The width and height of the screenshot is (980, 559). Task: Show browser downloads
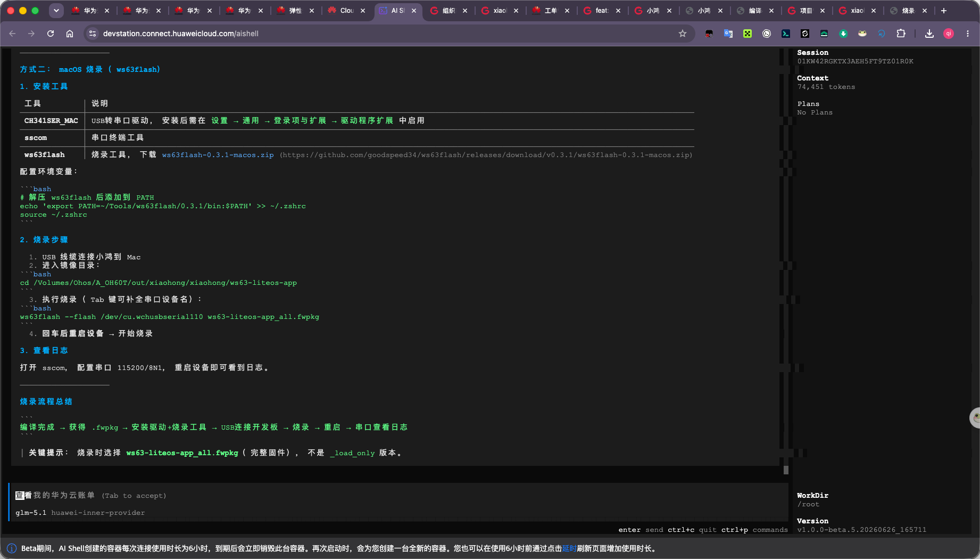point(929,34)
